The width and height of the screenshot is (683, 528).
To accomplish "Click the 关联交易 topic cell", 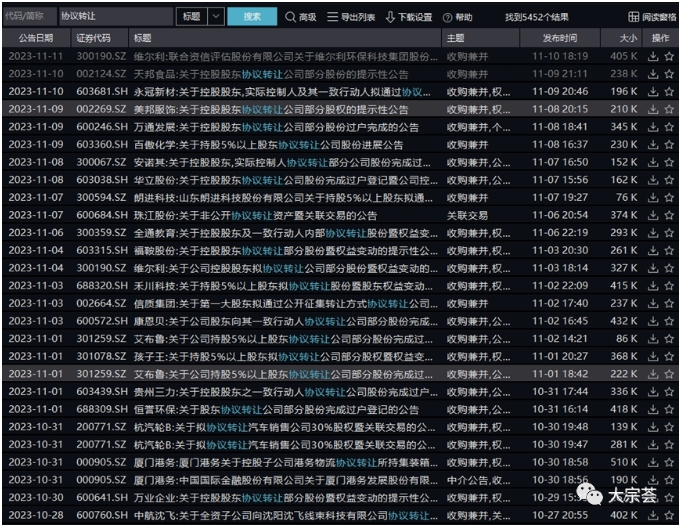I will pos(467,215).
